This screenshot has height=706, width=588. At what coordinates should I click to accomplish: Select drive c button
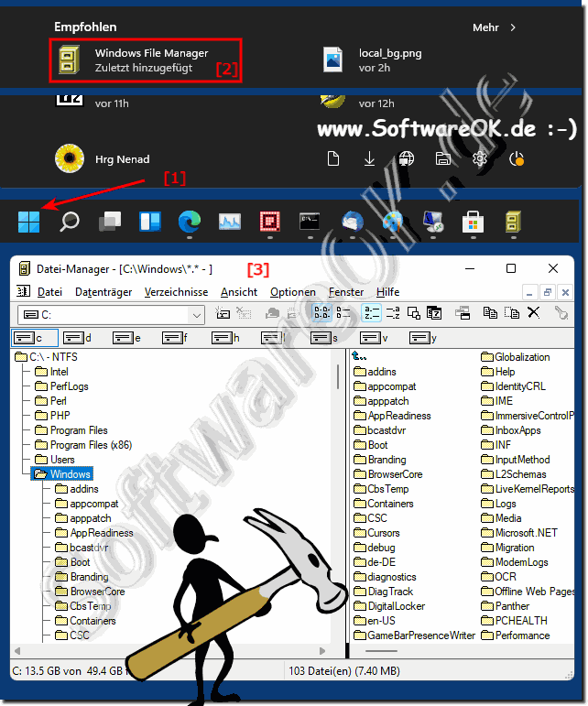[x=34, y=338]
